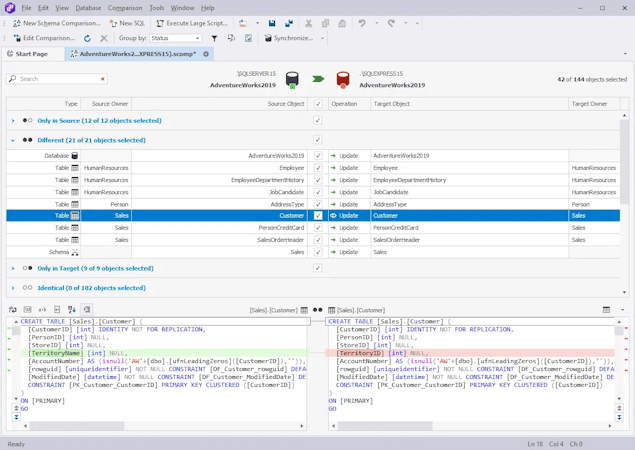This screenshot has width=635, height=450.
Task: Open the Group by Status dropdown
Action: (176, 39)
